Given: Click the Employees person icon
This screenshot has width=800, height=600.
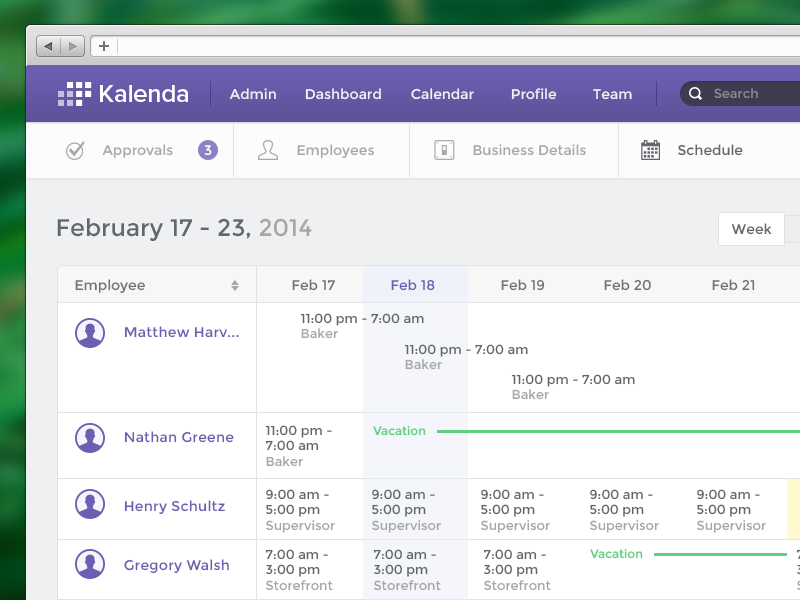Looking at the screenshot, I should click(267, 151).
